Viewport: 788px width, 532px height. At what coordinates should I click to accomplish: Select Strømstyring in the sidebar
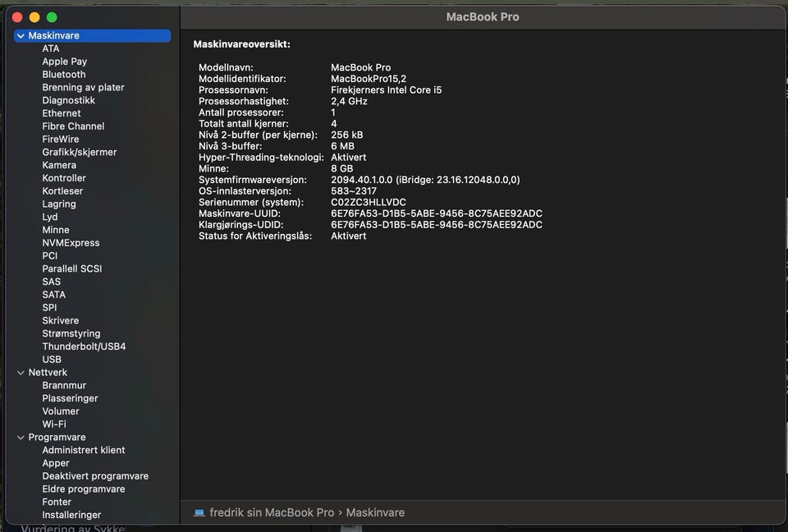click(71, 334)
